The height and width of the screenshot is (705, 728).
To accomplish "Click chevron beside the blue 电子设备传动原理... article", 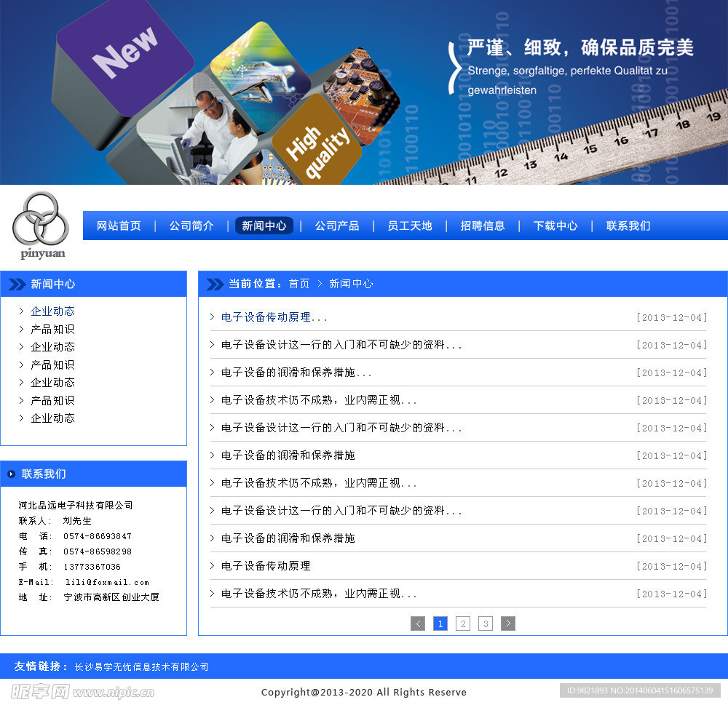I will tap(212, 317).
